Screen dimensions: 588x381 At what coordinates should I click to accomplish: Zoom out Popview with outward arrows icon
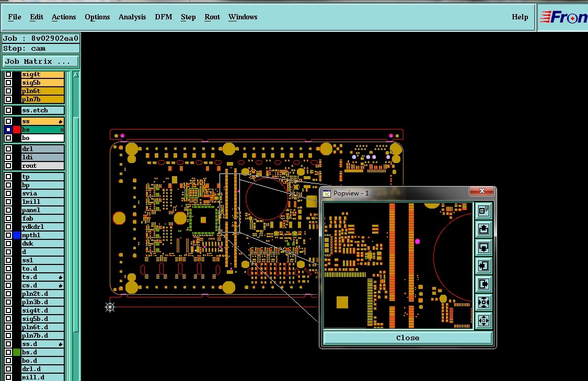[483, 320]
